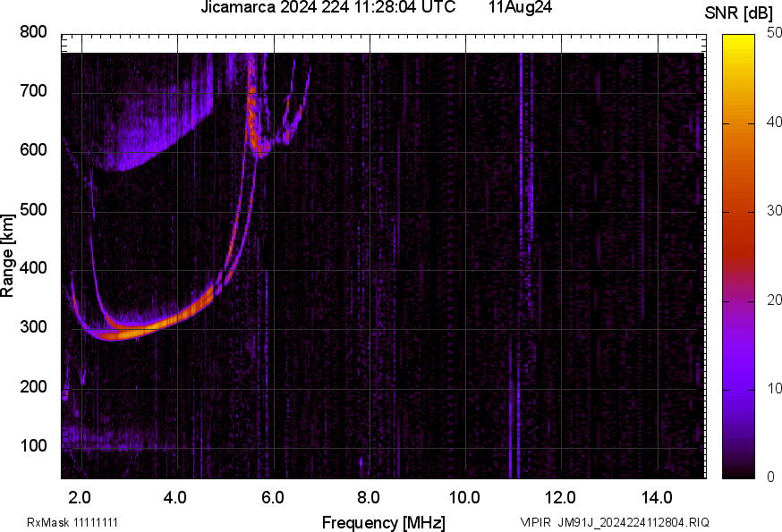Image resolution: width=782 pixels, height=532 pixels.
Task: Click the 100 range tick label
Action: 34,445
